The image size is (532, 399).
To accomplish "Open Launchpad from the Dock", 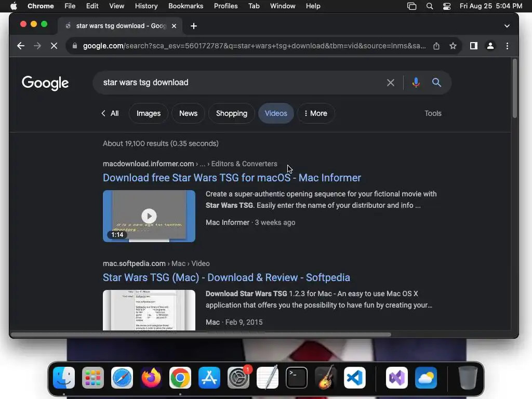I will point(93,378).
